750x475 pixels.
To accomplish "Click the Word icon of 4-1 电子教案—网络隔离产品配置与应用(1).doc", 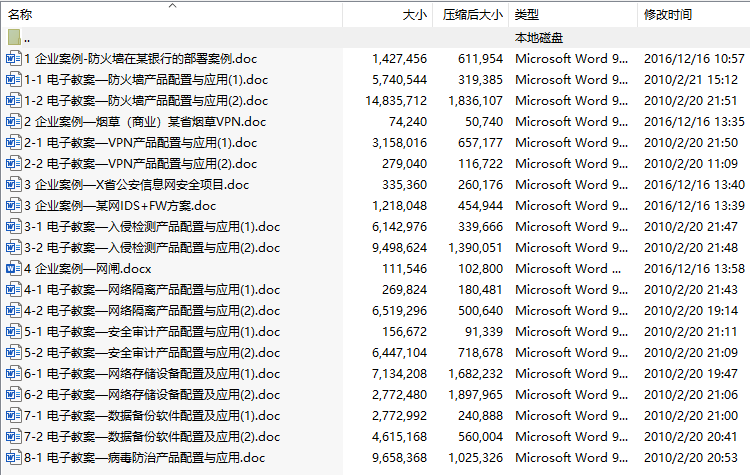I will pyautogui.click(x=13, y=290).
